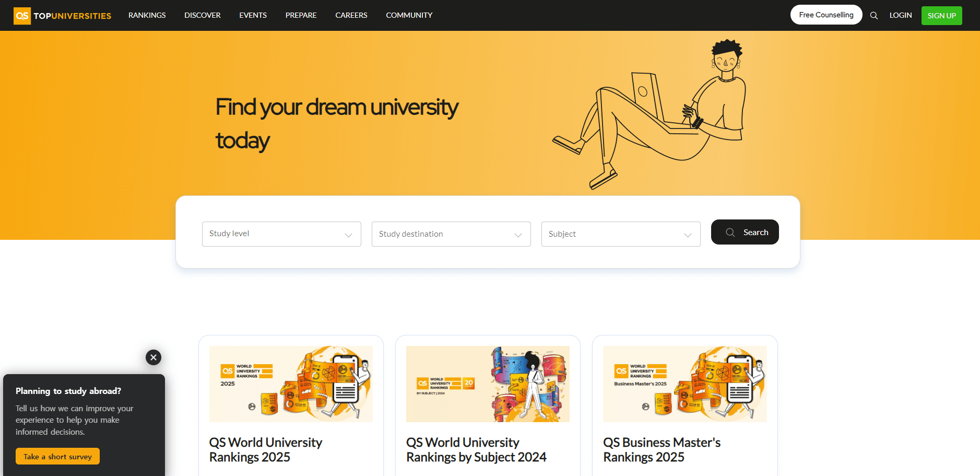Viewport: 980px width, 476px height.
Task: Click the Login link
Action: pos(901,15)
